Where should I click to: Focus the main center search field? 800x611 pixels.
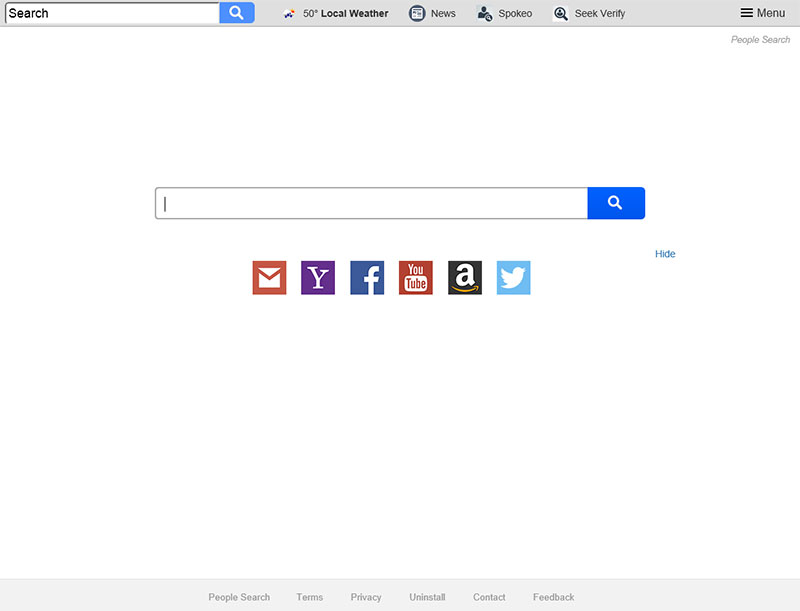[x=371, y=203]
